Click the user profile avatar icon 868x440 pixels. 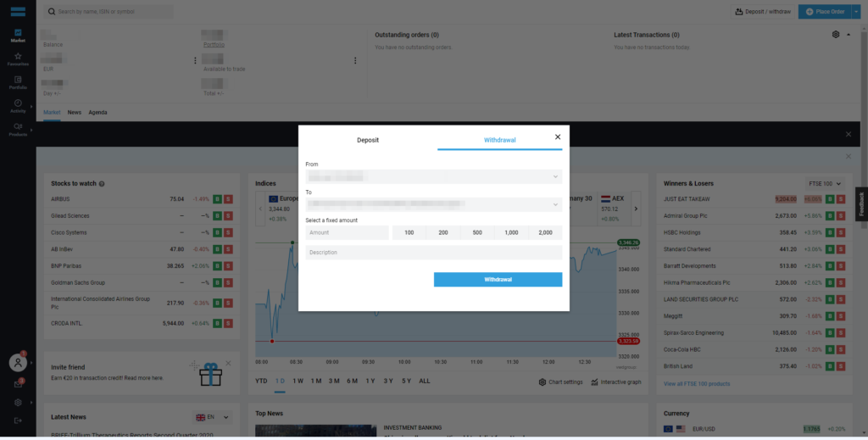[18, 362]
